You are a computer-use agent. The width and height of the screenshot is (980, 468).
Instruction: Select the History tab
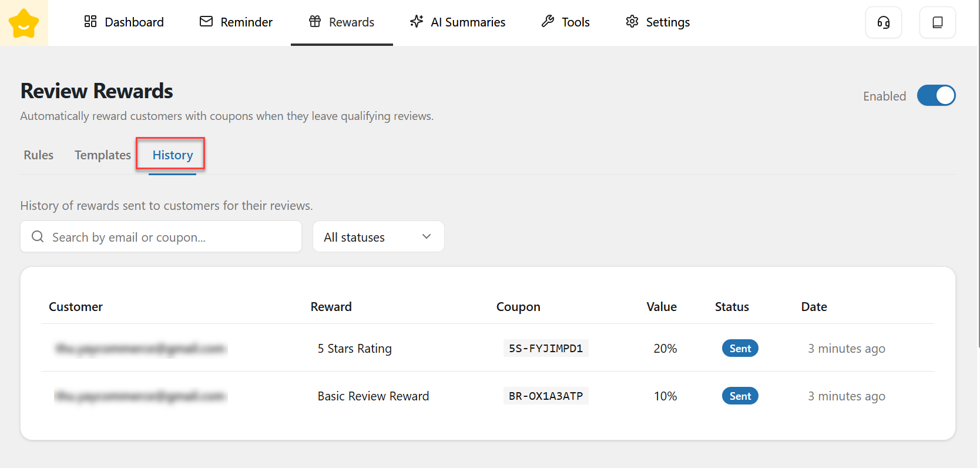[173, 155]
